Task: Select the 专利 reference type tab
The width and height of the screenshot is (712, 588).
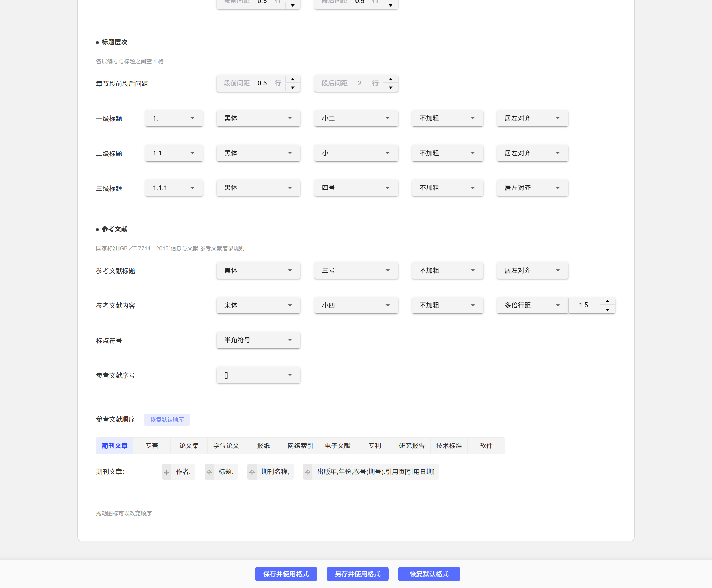Action: (x=374, y=446)
